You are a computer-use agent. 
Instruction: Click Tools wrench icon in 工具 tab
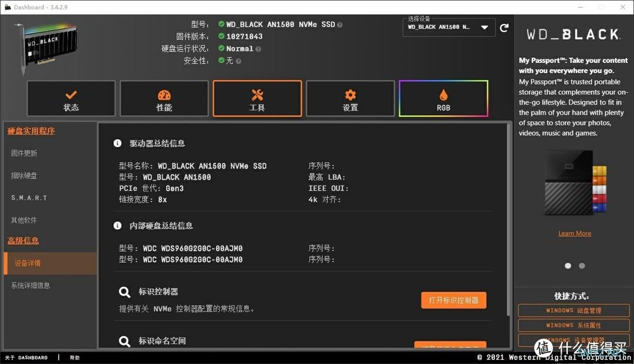(x=257, y=95)
